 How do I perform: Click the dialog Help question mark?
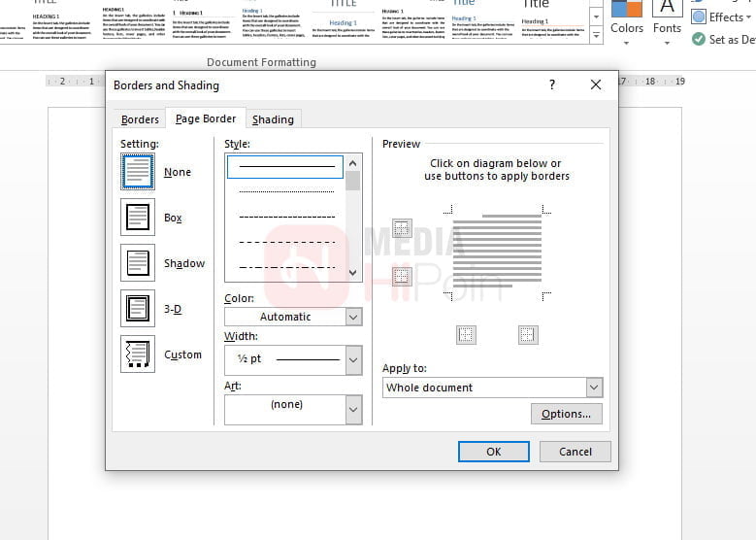552,84
